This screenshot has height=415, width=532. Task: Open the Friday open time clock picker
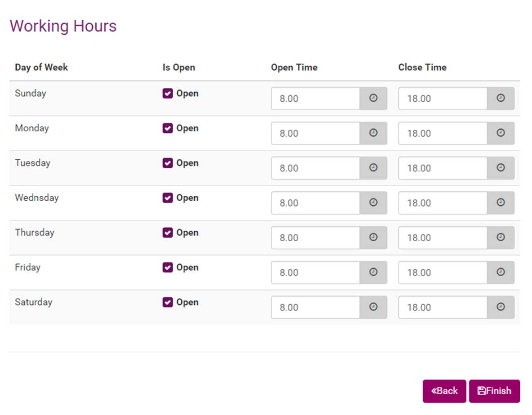coord(373,272)
